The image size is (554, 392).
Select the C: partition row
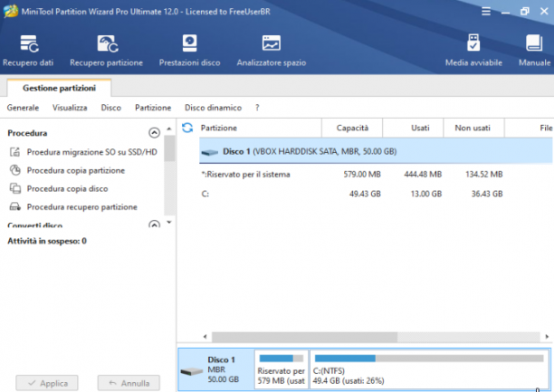[x=376, y=194]
